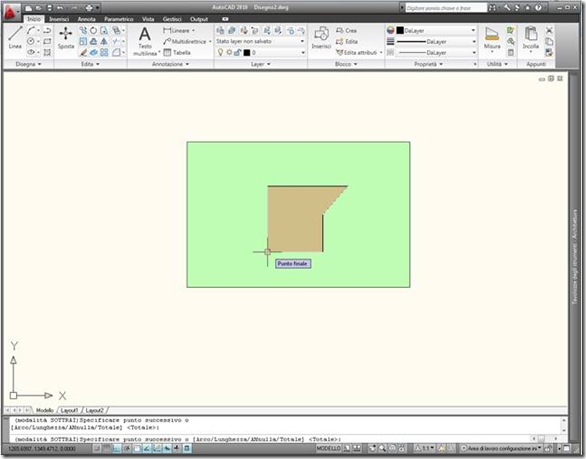Open the Stato layer non salvato dropdown

click(260, 41)
